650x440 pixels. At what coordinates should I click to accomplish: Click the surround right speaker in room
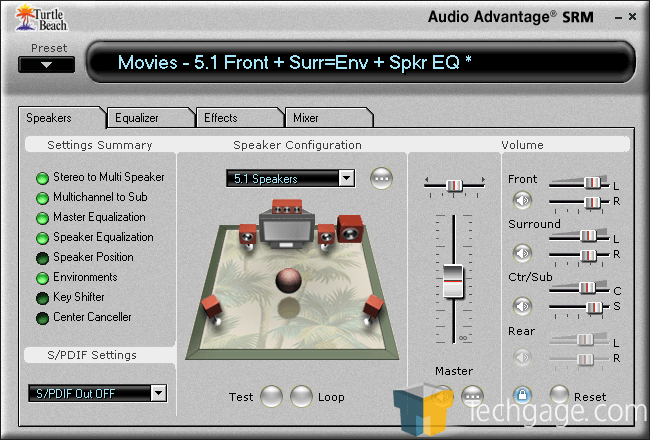click(373, 309)
